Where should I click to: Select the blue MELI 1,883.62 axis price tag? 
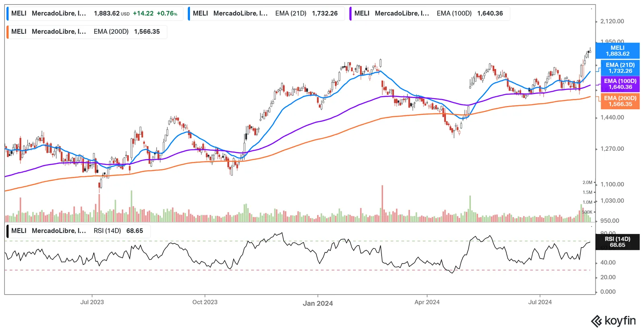617,51
